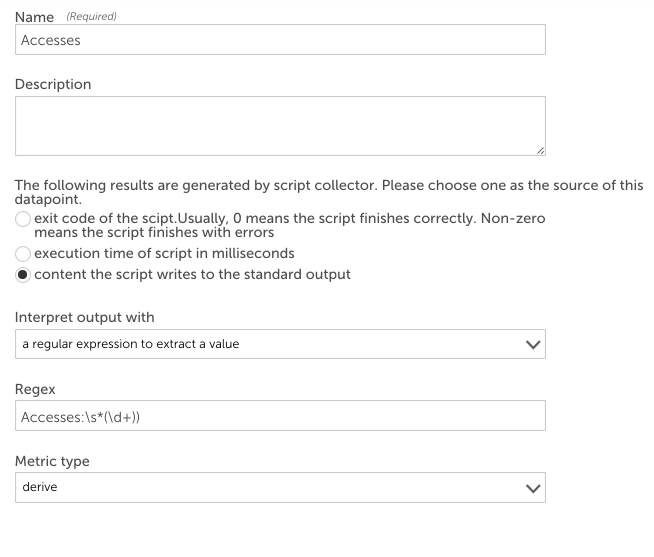Focus the empty Description text area

tap(280, 126)
